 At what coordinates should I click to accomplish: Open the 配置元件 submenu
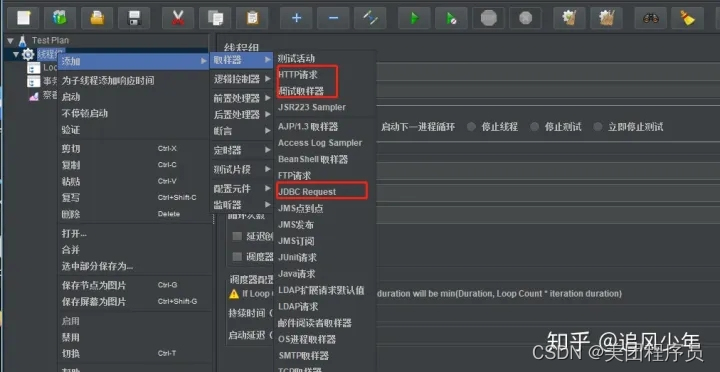(x=242, y=189)
